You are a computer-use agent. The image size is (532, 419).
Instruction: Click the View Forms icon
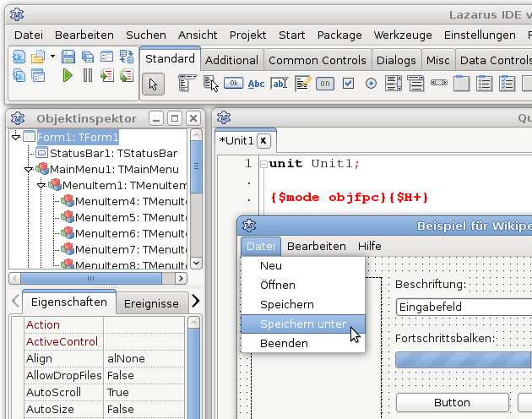tap(38, 75)
